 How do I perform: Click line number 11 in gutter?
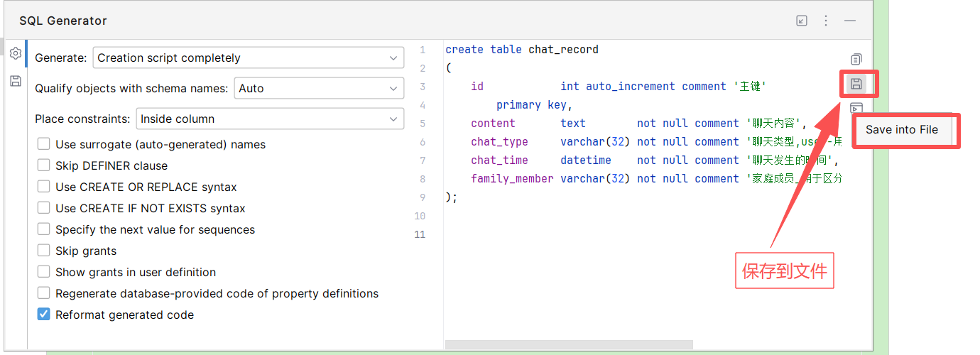(420, 234)
